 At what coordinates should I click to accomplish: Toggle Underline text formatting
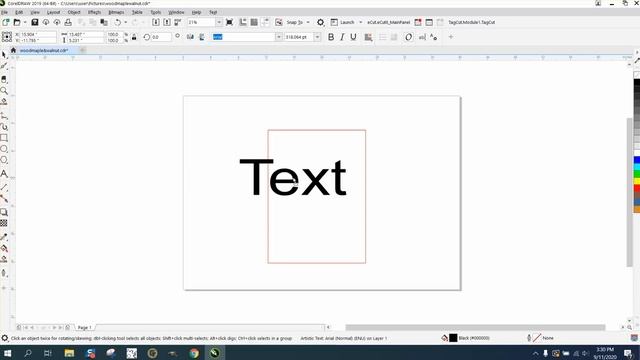[353, 37]
